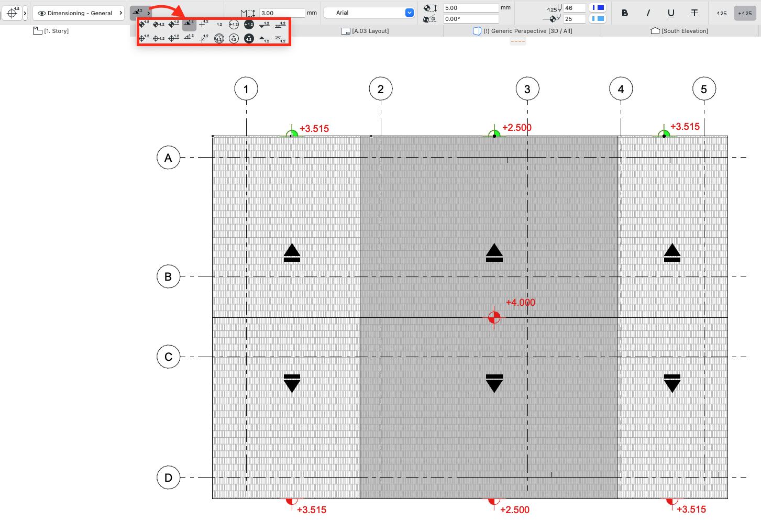The image size is (761, 532).
Task: Click the 3.00 mm text size field
Action: tap(281, 13)
